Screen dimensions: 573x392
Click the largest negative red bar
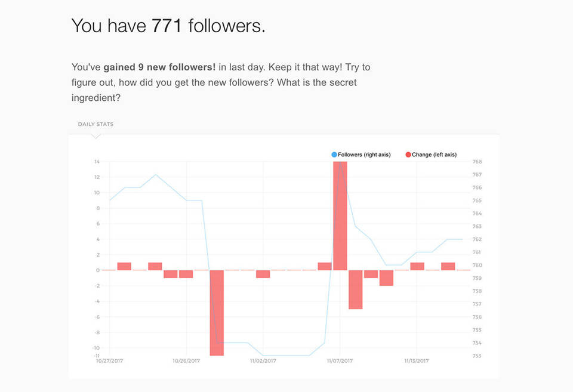click(x=217, y=313)
